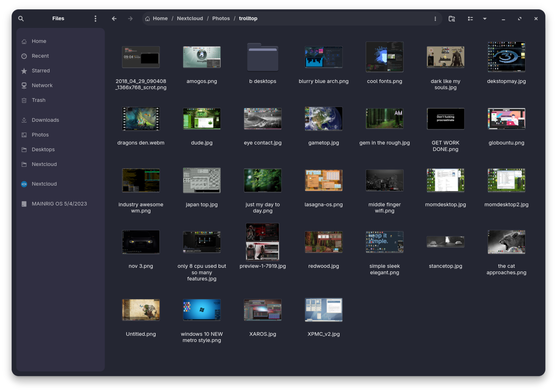Image resolution: width=557 pixels, height=392 pixels.
Task: Select middle finger wifi.png
Action: click(x=384, y=180)
